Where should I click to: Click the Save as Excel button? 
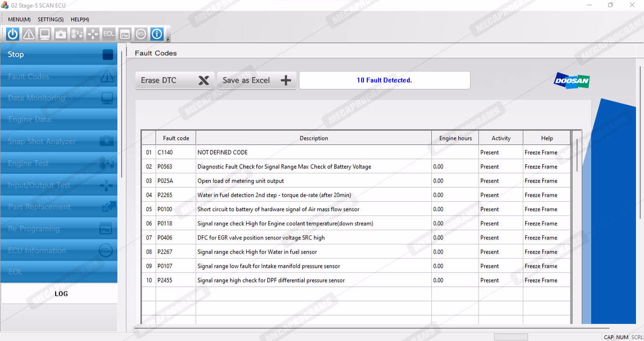click(x=256, y=80)
